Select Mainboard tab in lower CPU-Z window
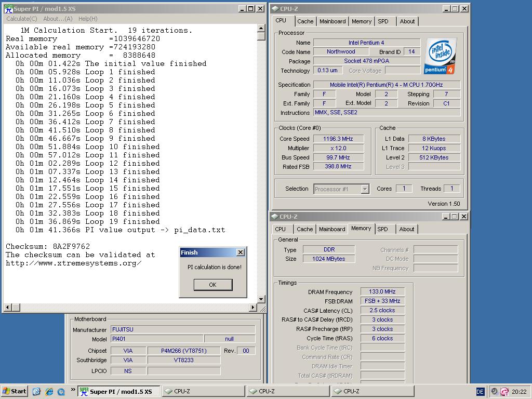 tap(332, 229)
